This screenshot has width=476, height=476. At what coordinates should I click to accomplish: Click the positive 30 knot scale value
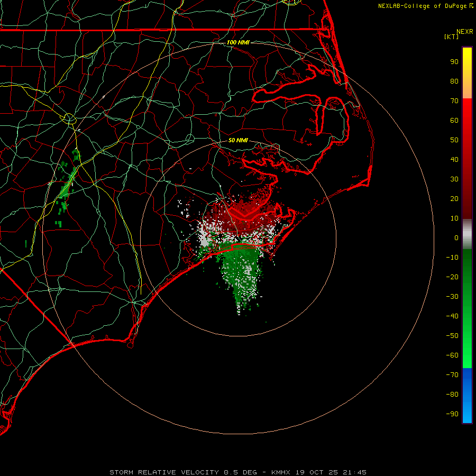coord(454,179)
